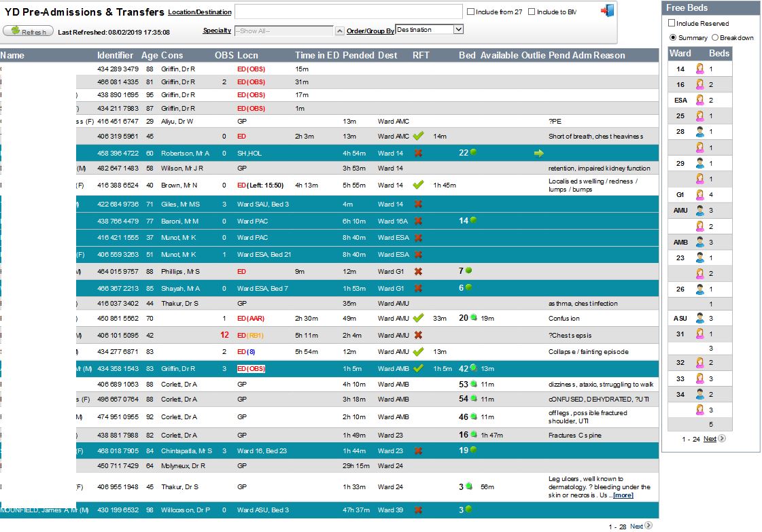Click the arrow button beside Specialty box
Image resolution: width=762 pixels, height=532 pixels.
pos(339,31)
